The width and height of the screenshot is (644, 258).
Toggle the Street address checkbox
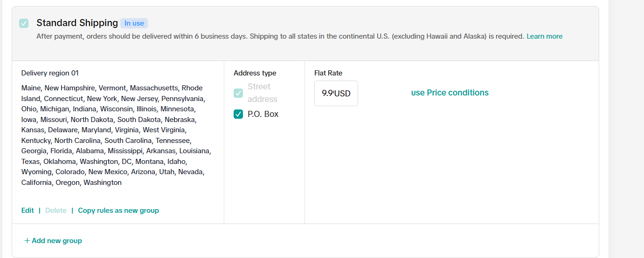coord(238,93)
